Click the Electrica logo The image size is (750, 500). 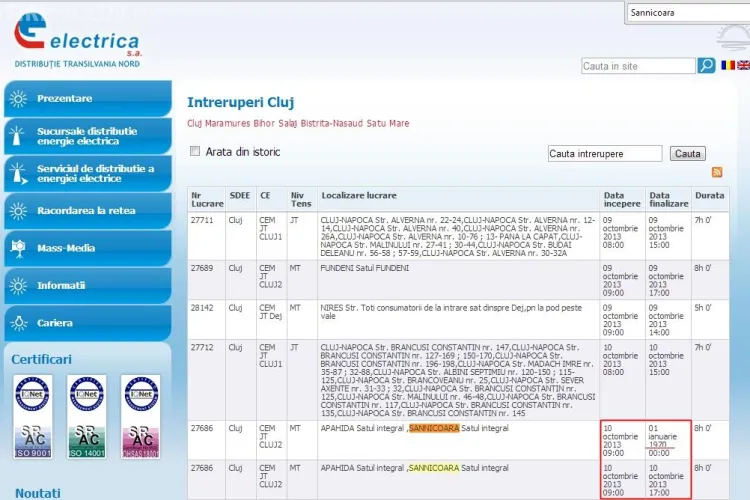tap(77, 40)
